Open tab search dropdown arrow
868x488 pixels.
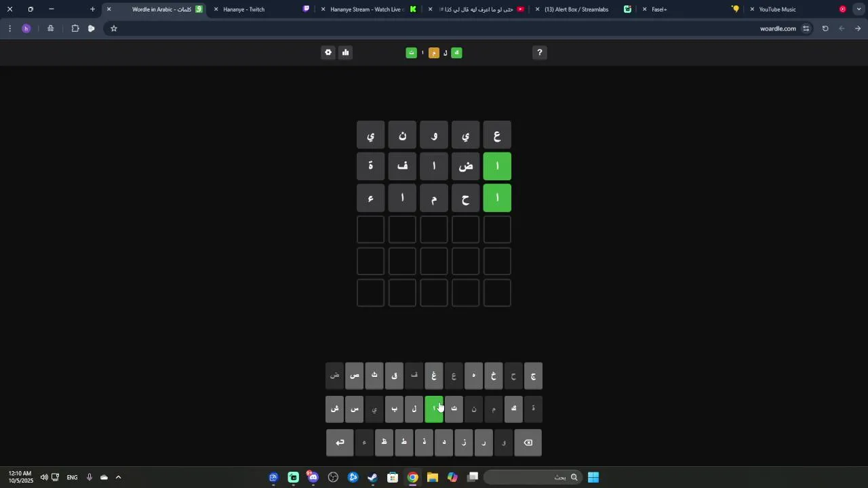(858, 9)
